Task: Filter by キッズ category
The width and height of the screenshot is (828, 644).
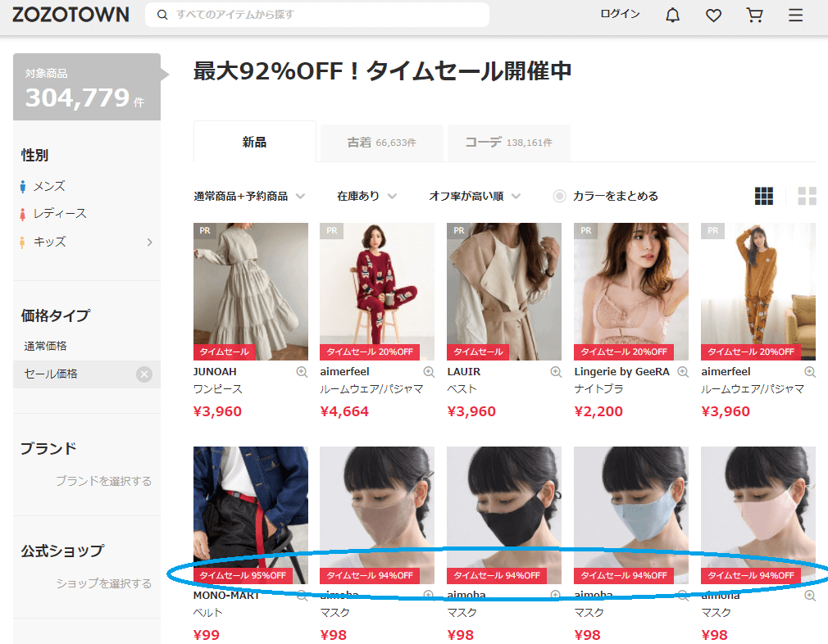Action: point(50,243)
